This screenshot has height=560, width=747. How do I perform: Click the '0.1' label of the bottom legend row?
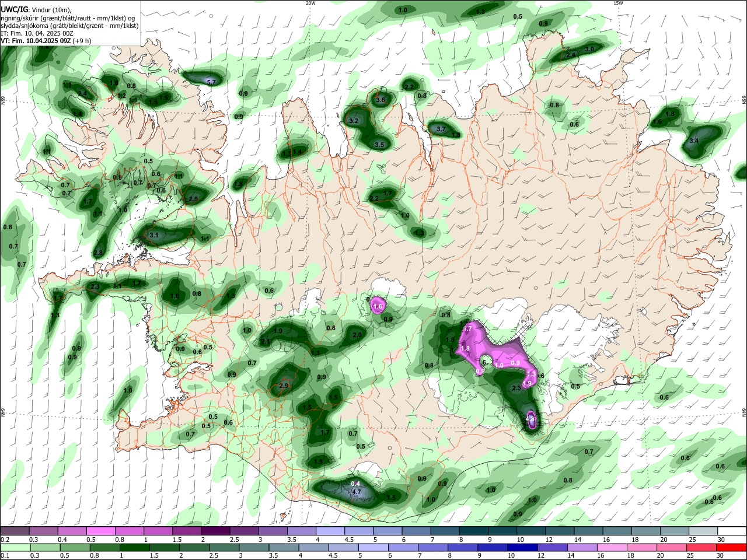pos(5,555)
